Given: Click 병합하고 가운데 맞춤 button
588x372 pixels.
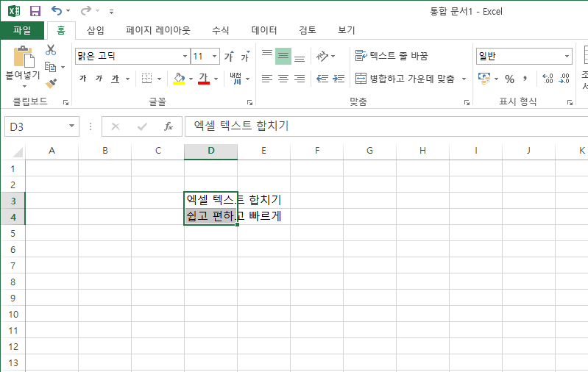Looking at the screenshot, I should pos(405,78).
